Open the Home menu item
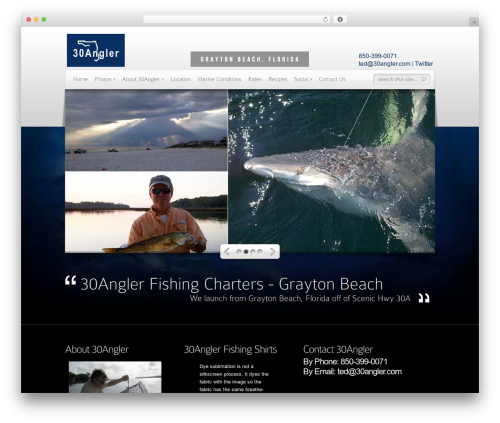The height and width of the screenshot is (423, 500). coord(80,79)
